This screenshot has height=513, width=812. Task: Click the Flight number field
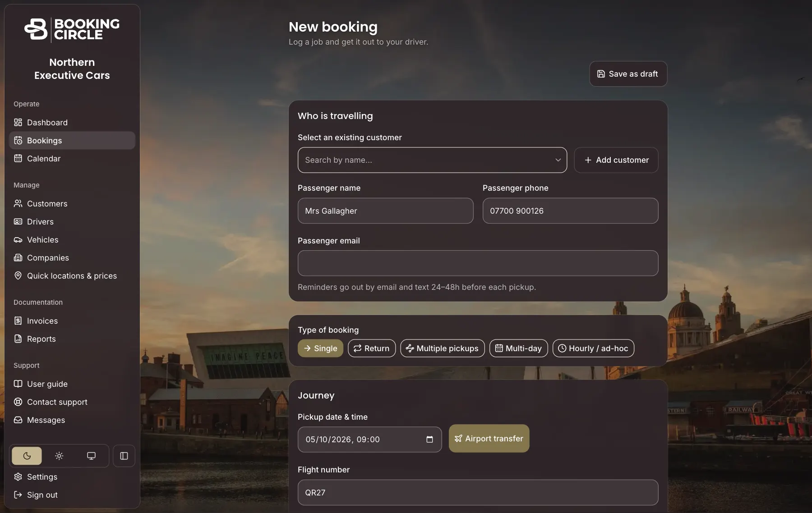click(x=478, y=493)
